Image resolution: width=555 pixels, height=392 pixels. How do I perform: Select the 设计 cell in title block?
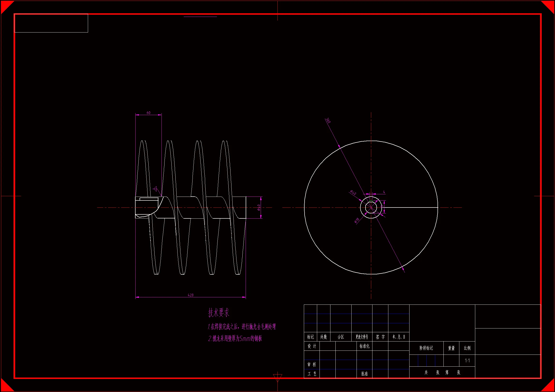pos(312,346)
